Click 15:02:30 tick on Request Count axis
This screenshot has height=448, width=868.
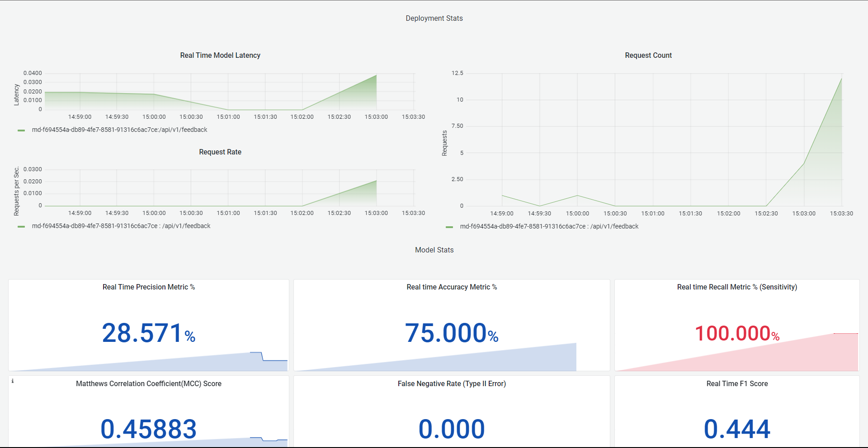766,213
